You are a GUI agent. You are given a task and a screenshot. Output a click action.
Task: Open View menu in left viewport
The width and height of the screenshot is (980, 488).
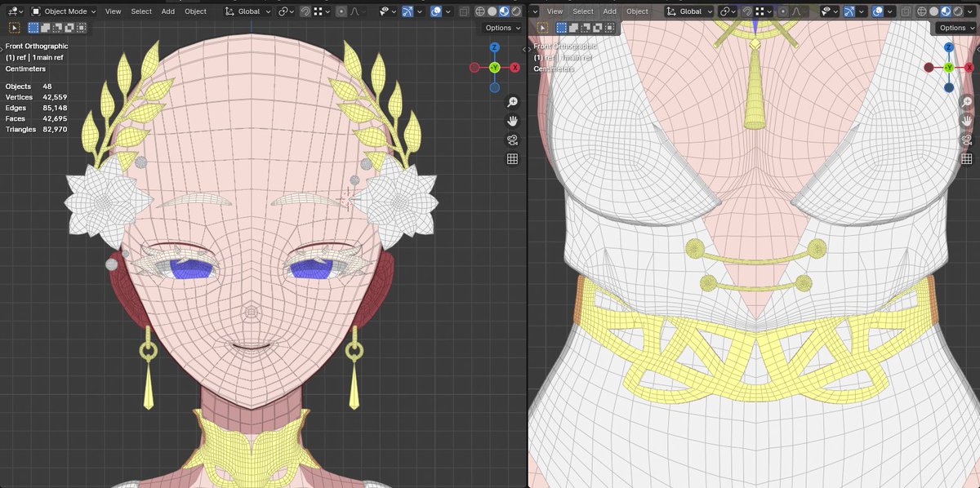point(114,11)
